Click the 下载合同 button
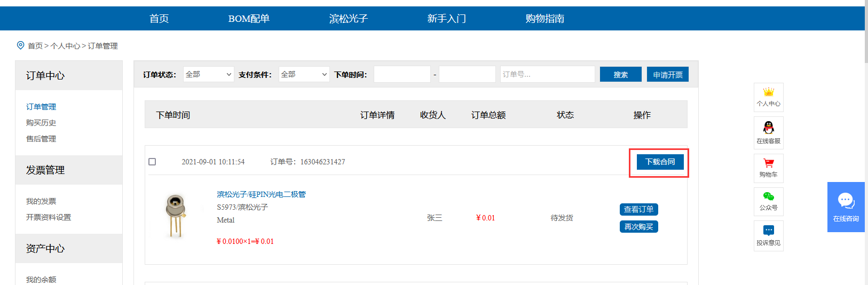The height and width of the screenshot is (285, 868). (x=660, y=162)
